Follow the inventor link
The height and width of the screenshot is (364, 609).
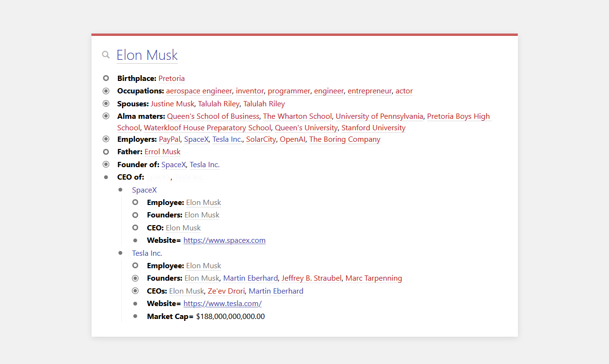click(250, 91)
